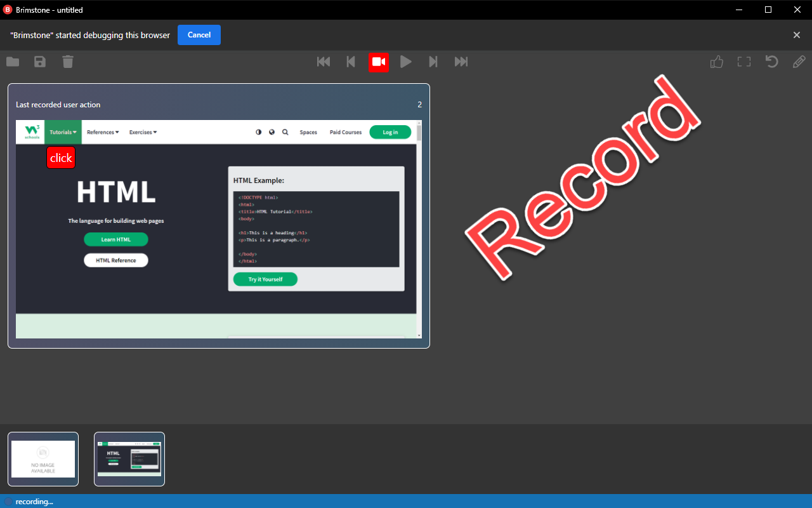Stop recording with the red camera button

pos(379,62)
